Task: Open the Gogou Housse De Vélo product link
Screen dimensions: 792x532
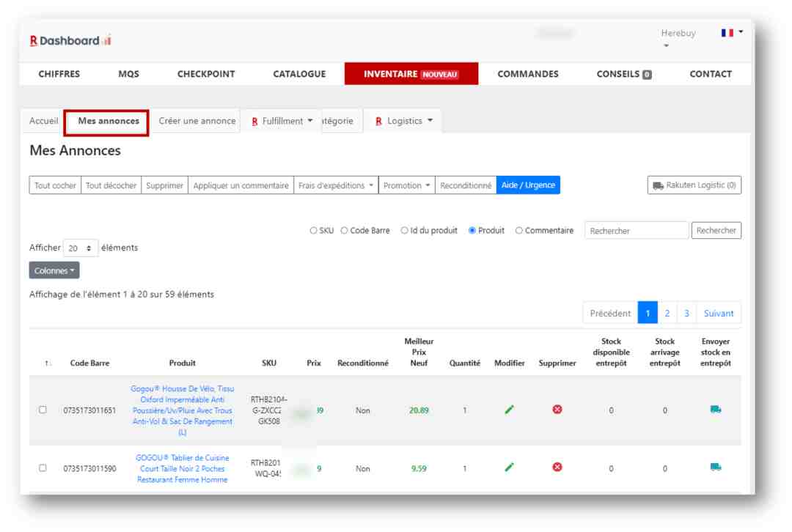Action: [x=183, y=410]
